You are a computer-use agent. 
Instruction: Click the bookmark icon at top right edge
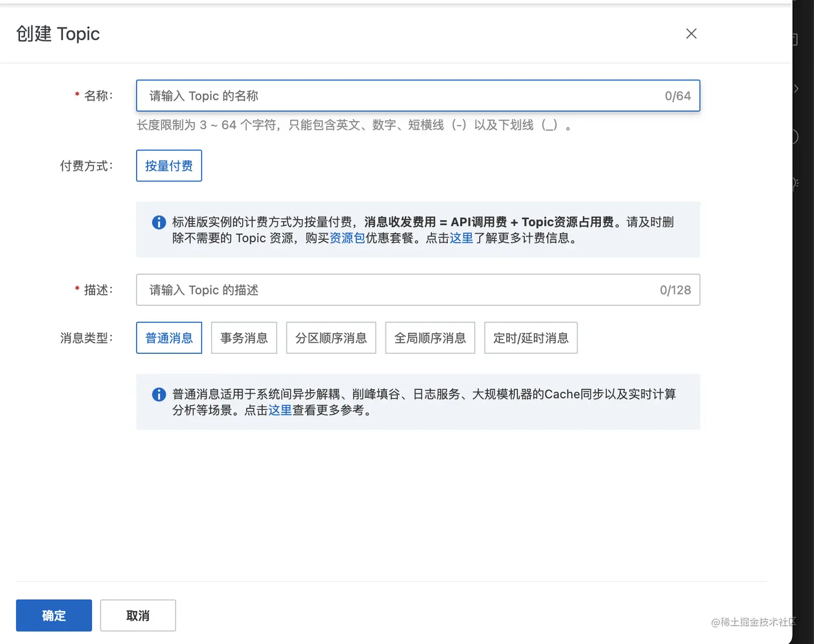point(796,39)
